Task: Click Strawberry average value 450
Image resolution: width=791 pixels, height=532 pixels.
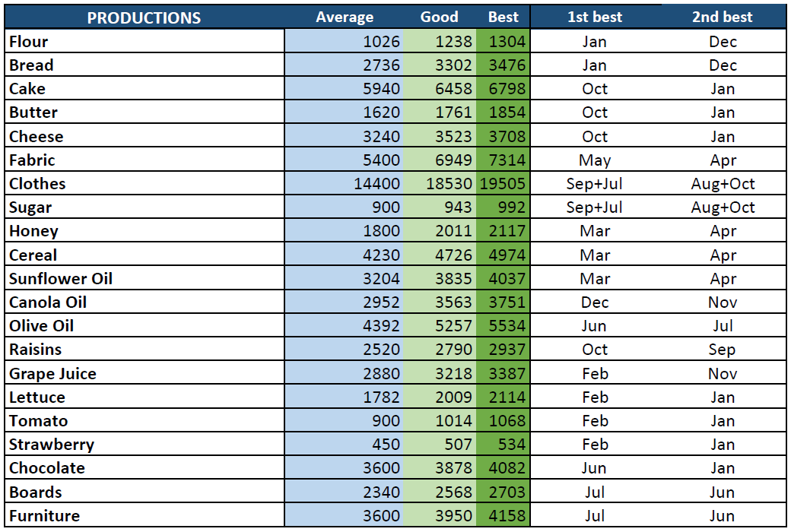Action: pyautogui.click(x=384, y=445)
